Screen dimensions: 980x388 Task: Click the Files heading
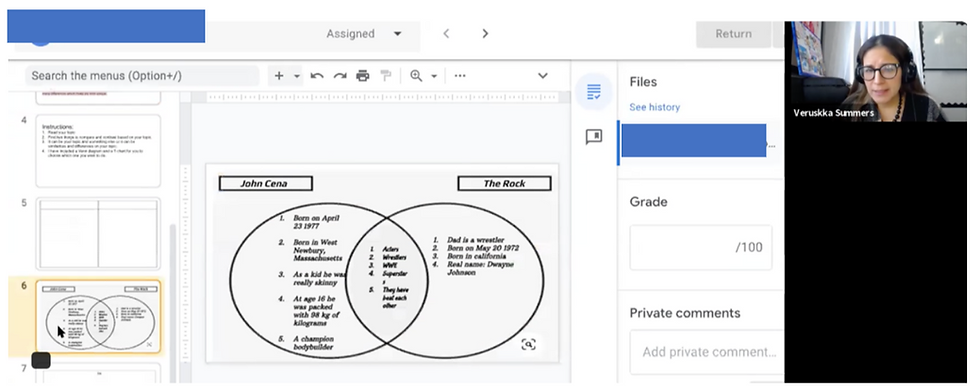[643, 82]
